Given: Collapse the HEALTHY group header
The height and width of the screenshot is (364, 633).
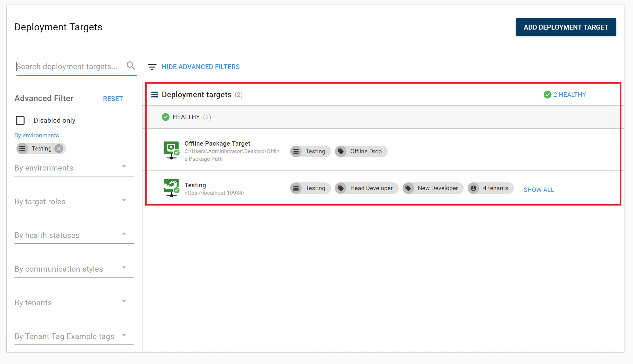Looking at the screenshot, I should [x=186, y=117].
